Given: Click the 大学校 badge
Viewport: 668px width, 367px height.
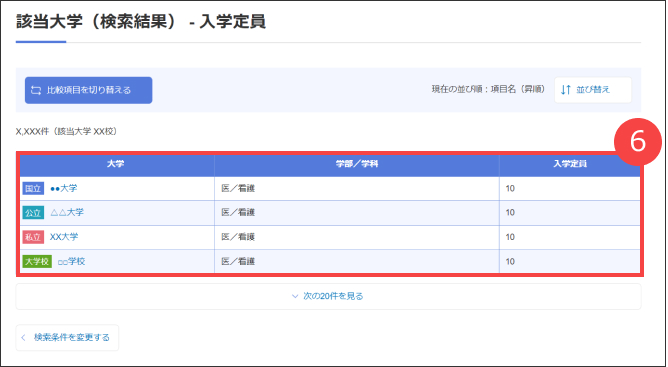Looking at the screenshot, I should (x=37, y=261).
